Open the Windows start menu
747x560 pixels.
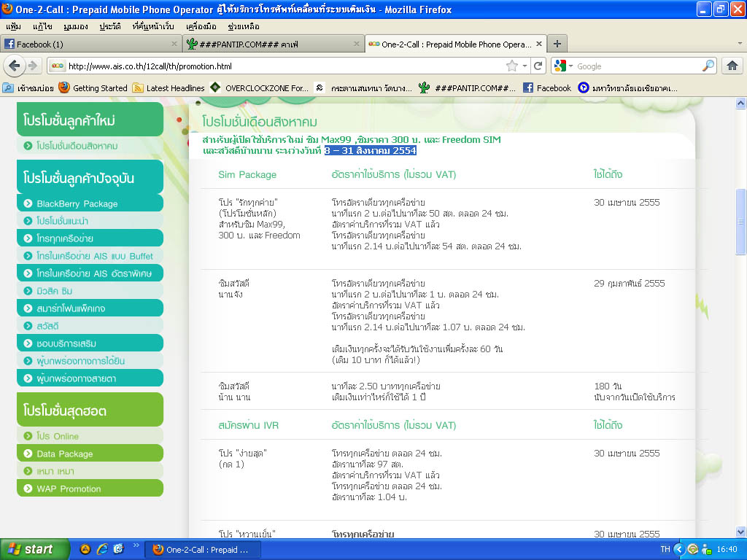[x=34, y=549]
